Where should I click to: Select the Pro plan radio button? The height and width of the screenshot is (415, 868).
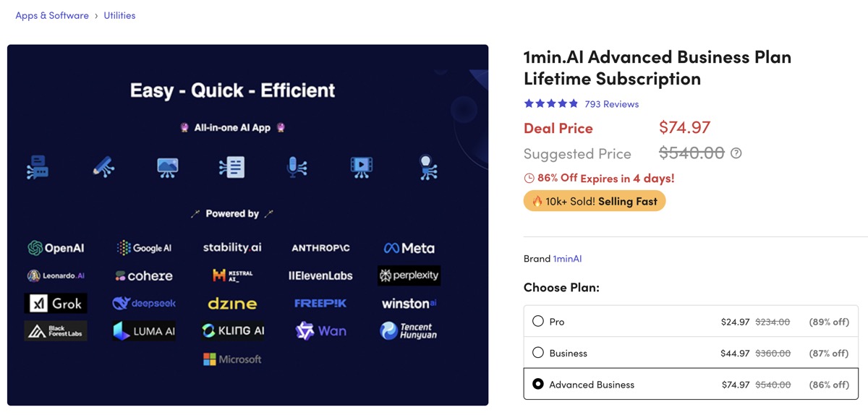pyautogui.click(x=538, y=321)
